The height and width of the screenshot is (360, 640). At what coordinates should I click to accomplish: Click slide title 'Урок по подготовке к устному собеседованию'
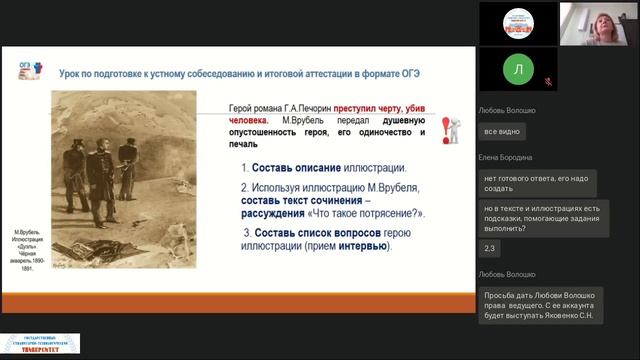click(239, 74)
